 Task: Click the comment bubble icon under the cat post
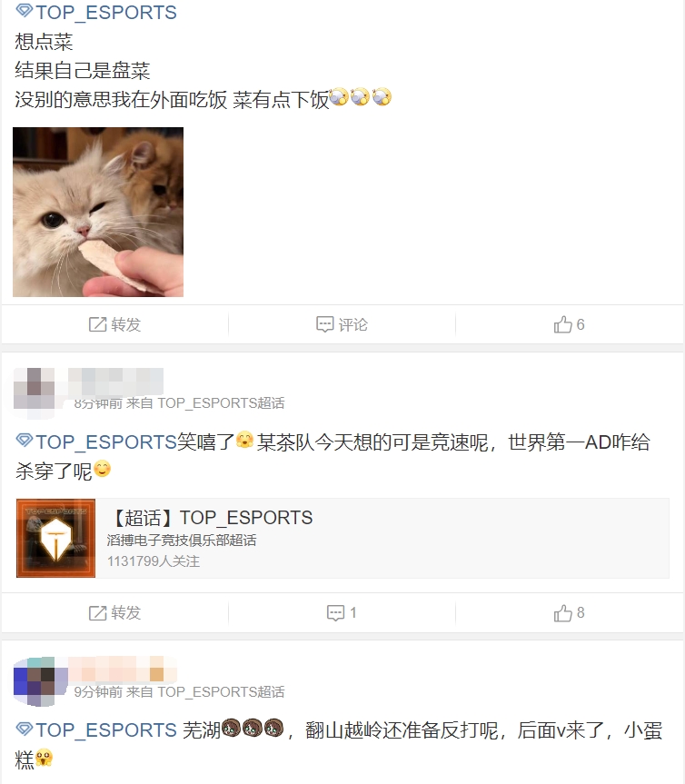tap(324, 324)
